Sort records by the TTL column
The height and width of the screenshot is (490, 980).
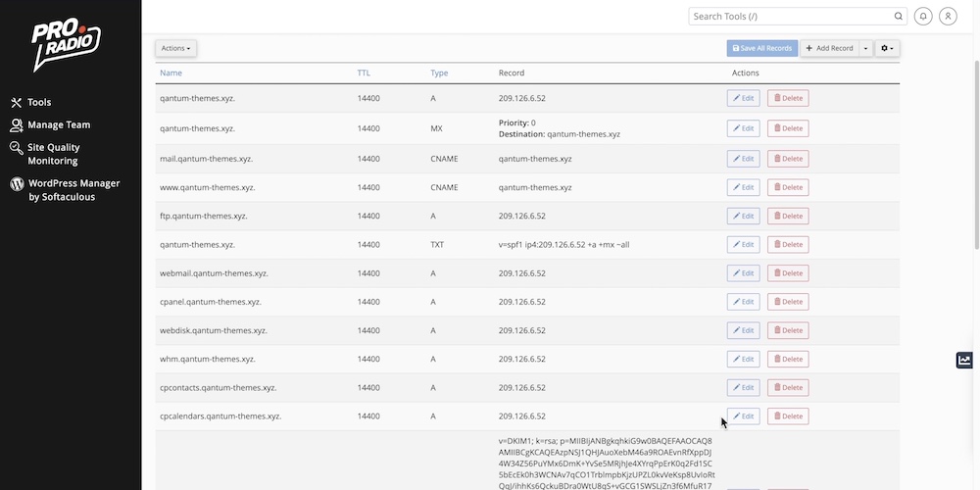point(364,73)
